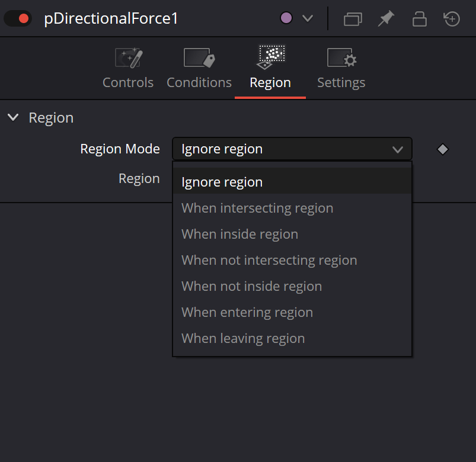Click the purple node color swatch
Viewport: 476px width, 462px height.
pyautogui.click(x=286, y=18)
